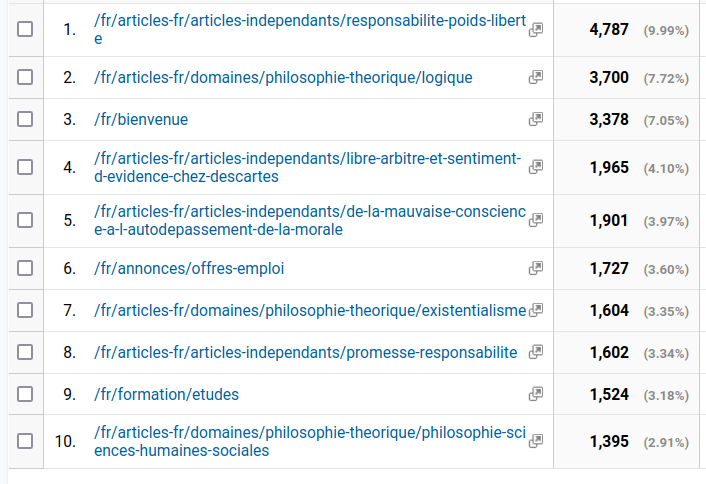Select checkbox next to /fr/bienvenue
The image size is (706, 484).
pos(25,119)
